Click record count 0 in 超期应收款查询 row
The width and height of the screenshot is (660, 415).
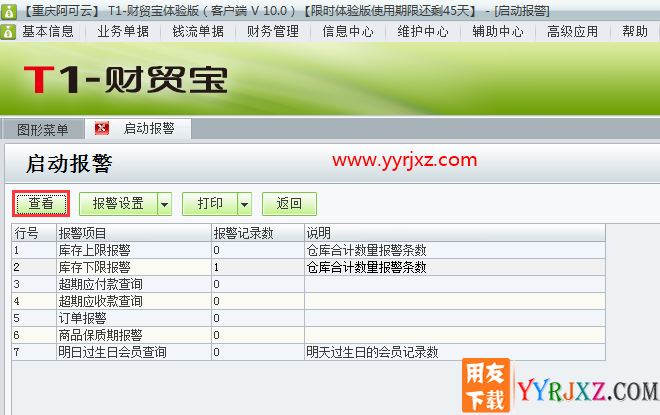(x=258, y=301)
